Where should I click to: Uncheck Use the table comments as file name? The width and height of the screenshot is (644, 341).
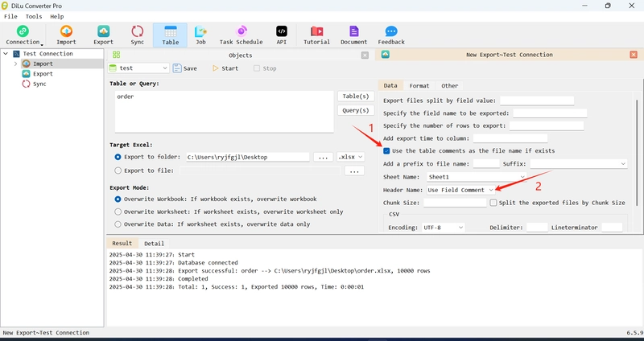[x=386, y=151]
